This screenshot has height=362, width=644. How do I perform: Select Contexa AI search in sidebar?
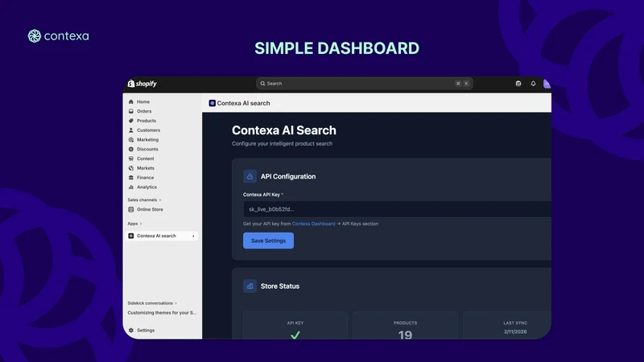pos(163,236)
